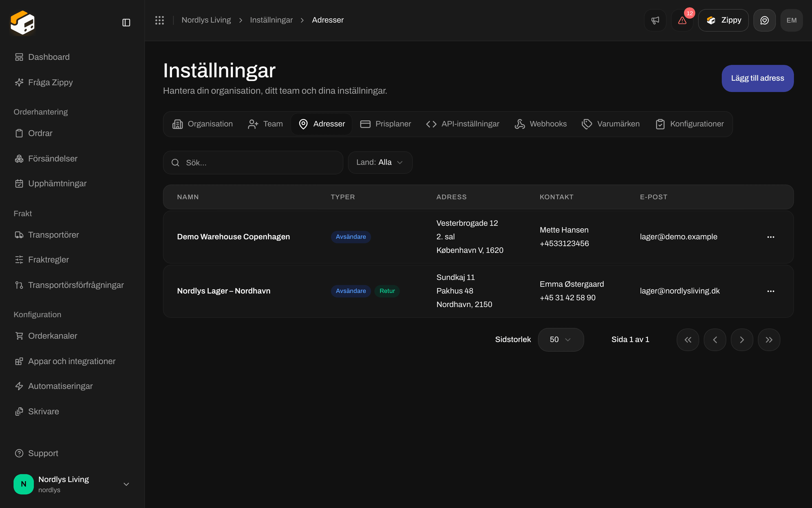The image size is (812, 508).
Task: Open the Sidstorlek 50 dropdown
Action: pos(561,340)
